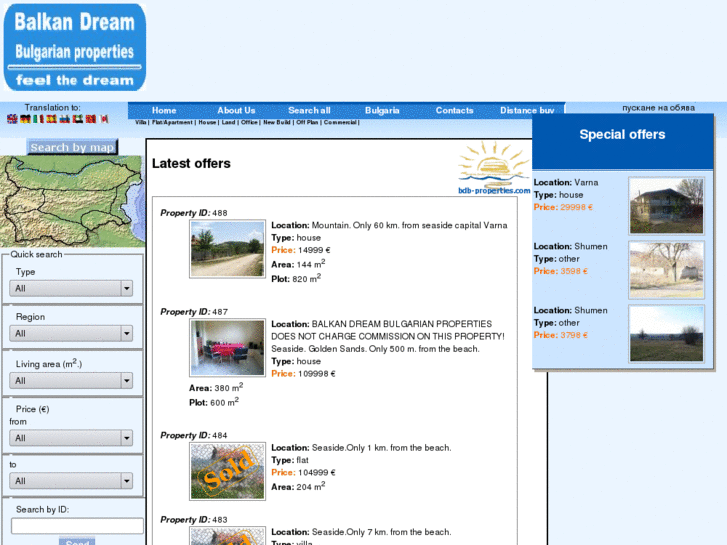Focus the Search by ID input field

(77, 526)
